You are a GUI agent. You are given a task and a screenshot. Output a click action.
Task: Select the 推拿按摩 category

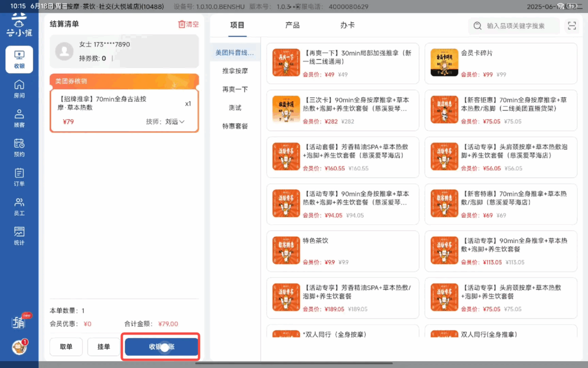coord(235,71)
